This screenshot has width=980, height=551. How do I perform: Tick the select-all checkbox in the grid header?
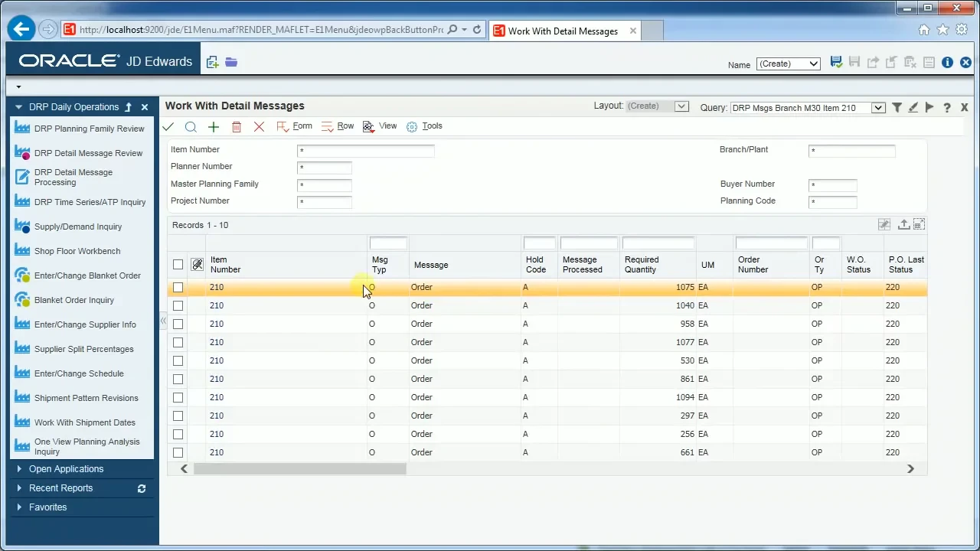tap(178, 264)
